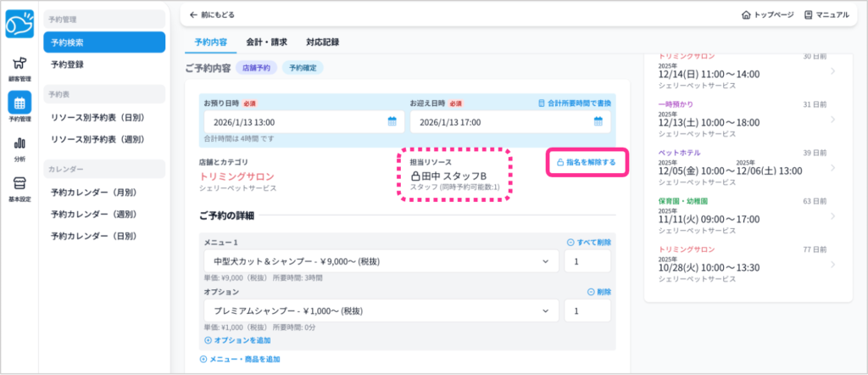Click 合計所要時間で書換 link
Viewport: 868px width, 375px height.
coord(575,103)
